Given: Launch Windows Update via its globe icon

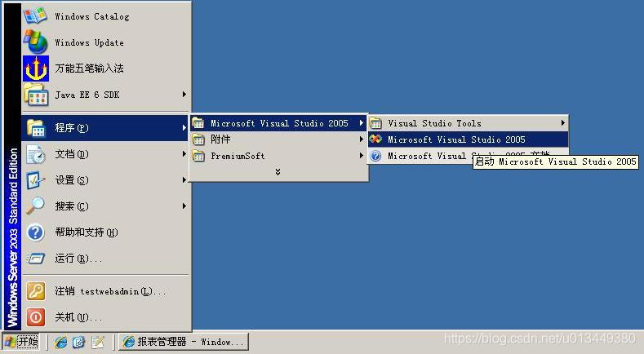Looking at the screenshot, I should [35, 42].
